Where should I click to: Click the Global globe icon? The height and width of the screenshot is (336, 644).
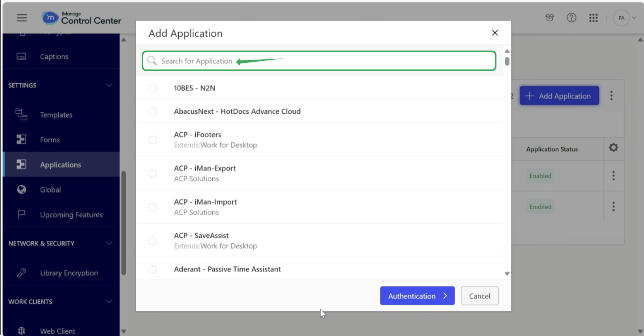21,190
